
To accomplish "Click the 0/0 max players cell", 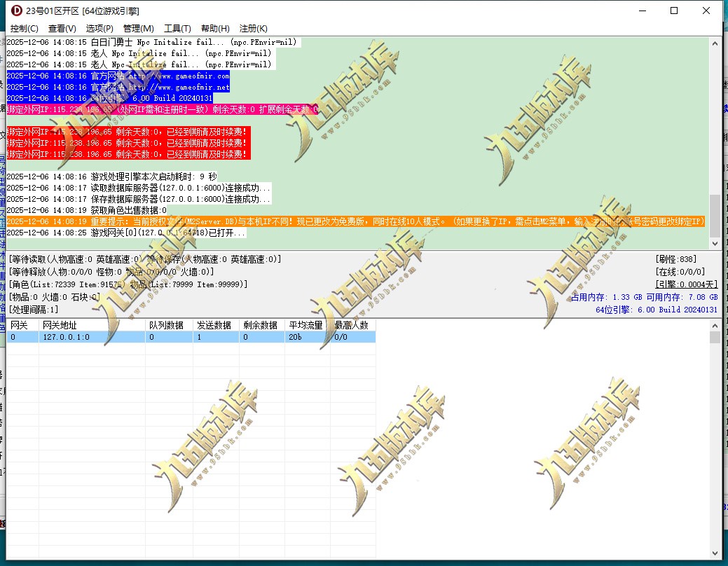I will tap(341, 337).
